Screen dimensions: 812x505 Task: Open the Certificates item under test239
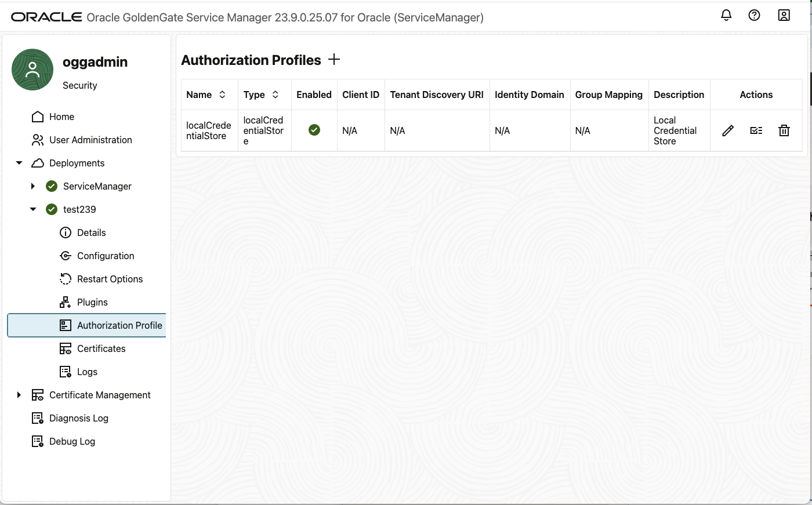(x=101, y=348)
